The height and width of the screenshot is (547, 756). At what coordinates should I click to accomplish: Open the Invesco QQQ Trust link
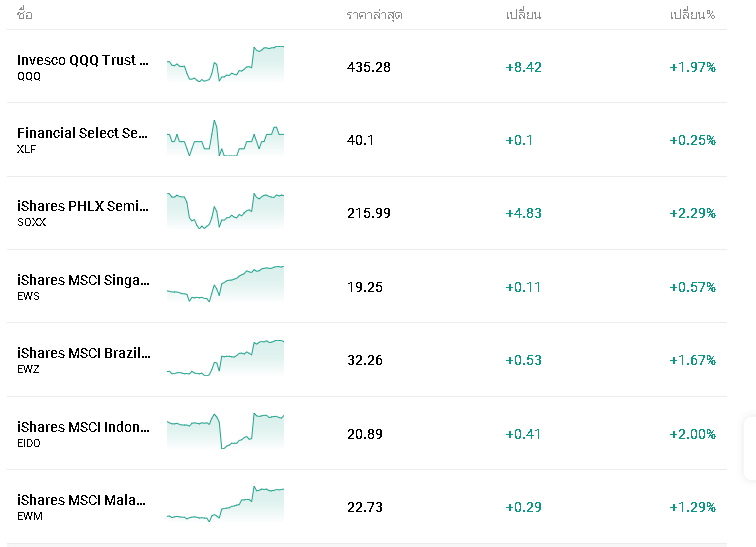point(83,60)
